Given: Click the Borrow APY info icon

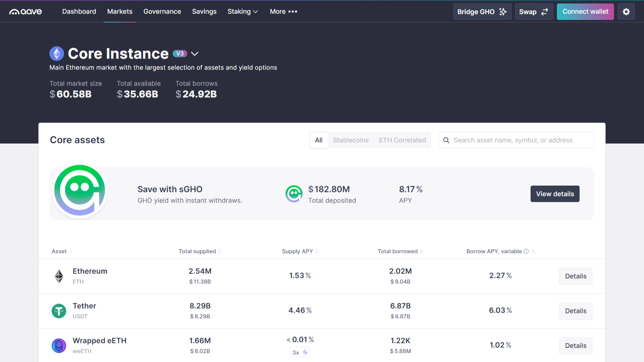Looking at the screenshot, I should pos(526,251).
